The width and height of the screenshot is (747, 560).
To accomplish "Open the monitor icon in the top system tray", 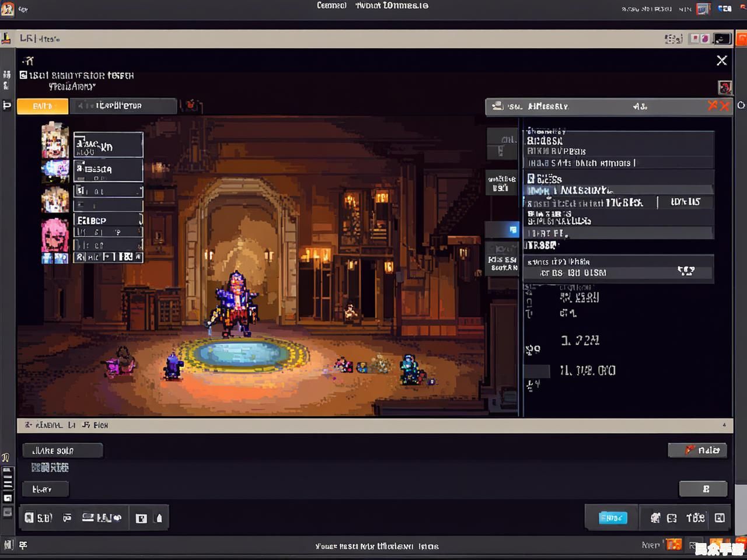I will tap(703, 9).
